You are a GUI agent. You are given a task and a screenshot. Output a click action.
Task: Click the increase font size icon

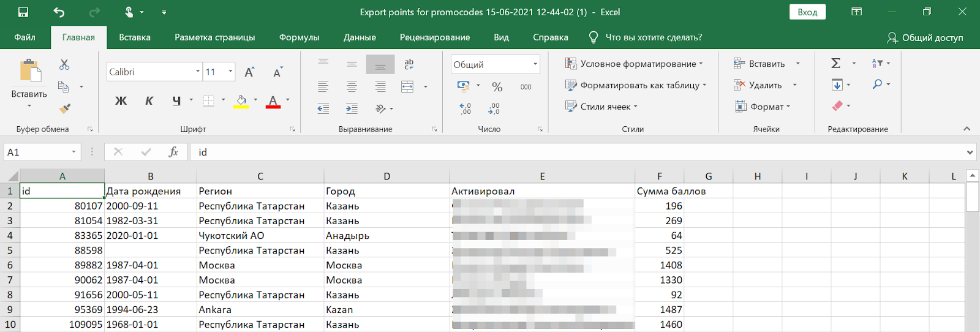click(x=249, y=72)
